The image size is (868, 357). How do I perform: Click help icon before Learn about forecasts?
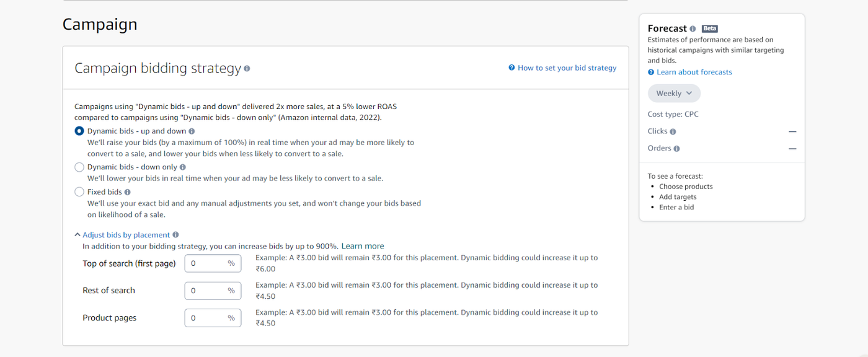coord(651,72)
